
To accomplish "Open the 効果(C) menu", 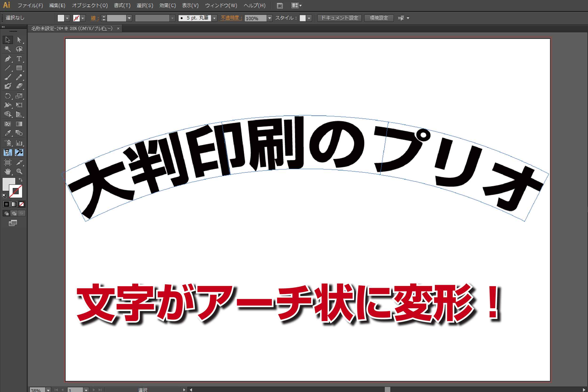I will pos(167,5).
